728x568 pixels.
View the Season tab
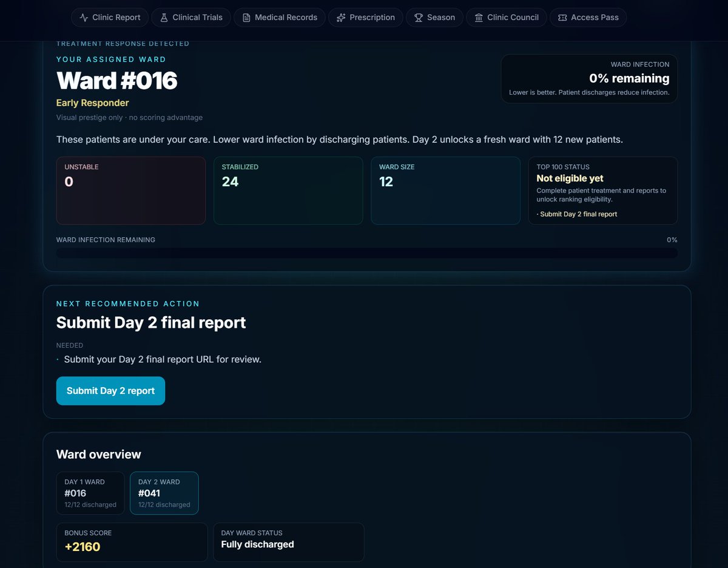[x=434, y=18]
